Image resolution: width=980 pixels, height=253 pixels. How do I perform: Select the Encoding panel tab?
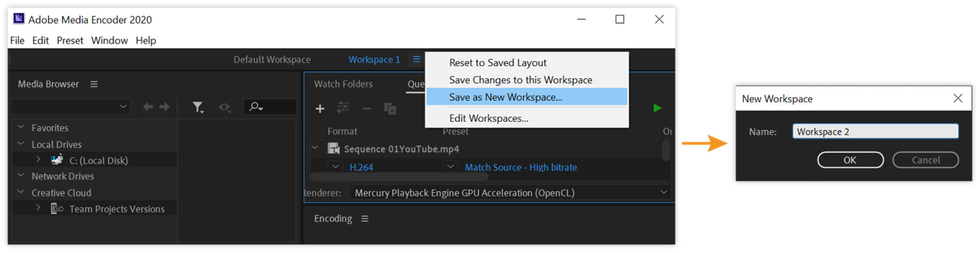pyautogui.click(x=333, y=219)
